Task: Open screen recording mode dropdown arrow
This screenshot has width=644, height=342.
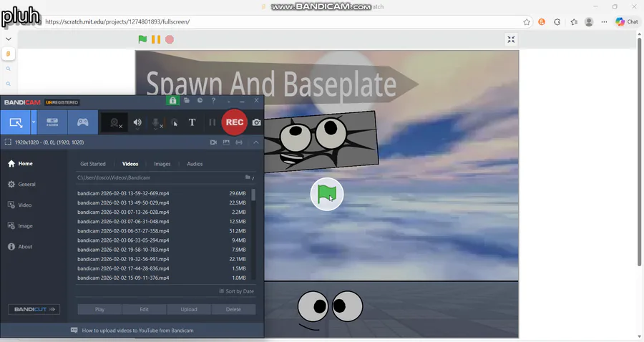Action: (34, 122)
